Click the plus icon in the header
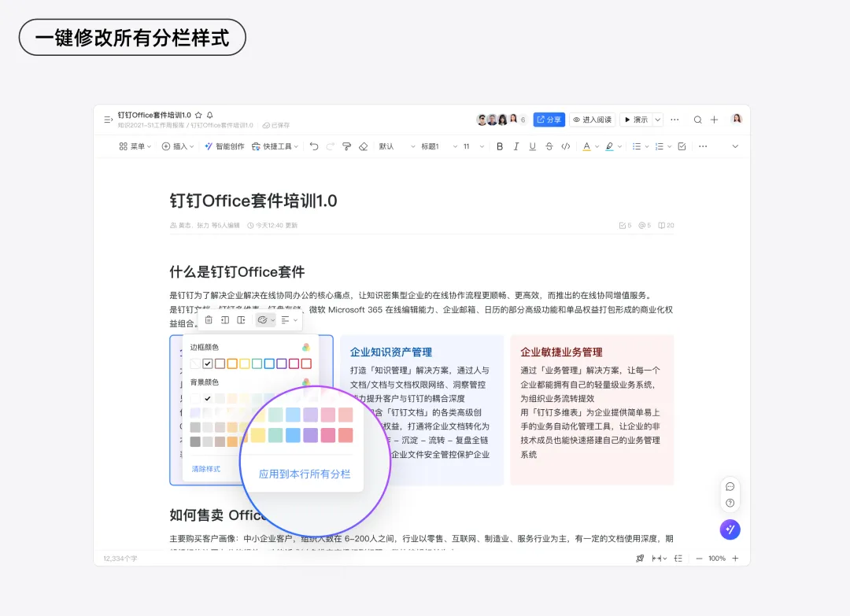This screenshot has width=850, height=616. pyautogui.click(x=715, y=120)
